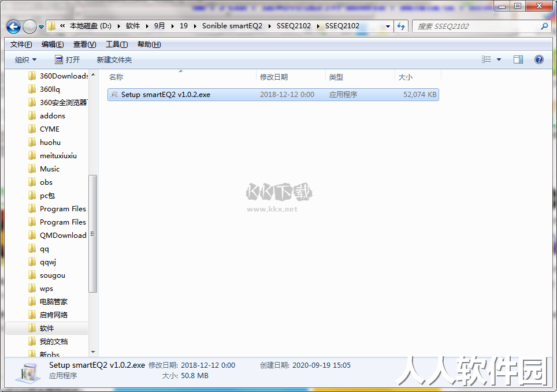Expand the arrow after Sonible smartEQ2 breadcrumb
Viewport: 557px width, 392px height.
(270, 27)
